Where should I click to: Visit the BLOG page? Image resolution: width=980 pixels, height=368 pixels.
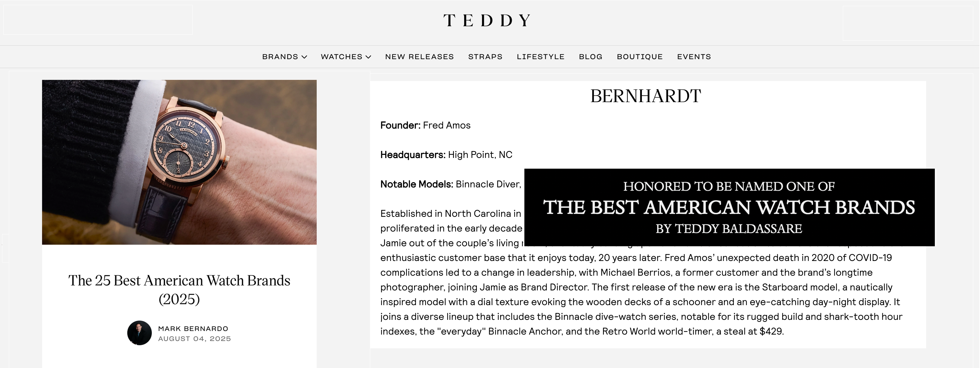coord(590,57)
